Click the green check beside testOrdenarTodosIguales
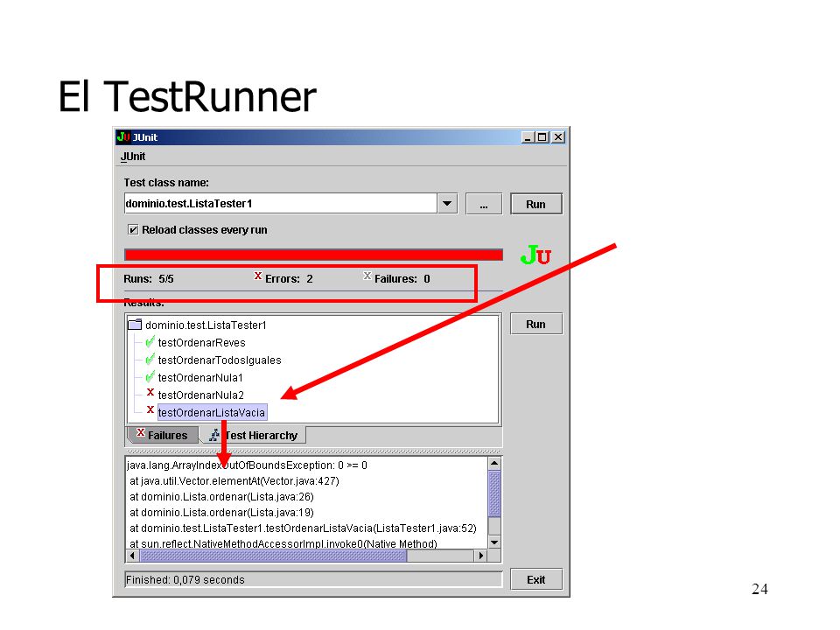The image size is (840, 630). (150, 359)
